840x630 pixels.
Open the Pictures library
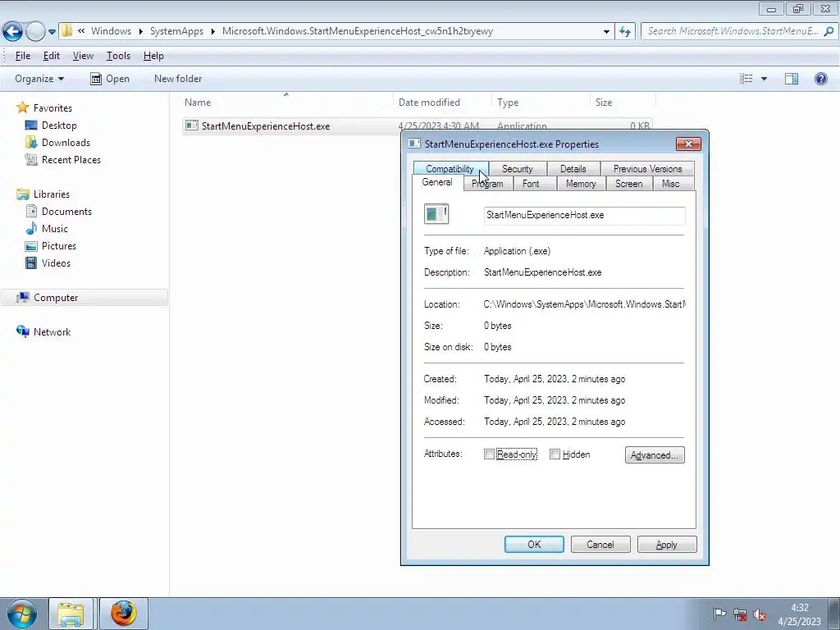coord(59,246)
